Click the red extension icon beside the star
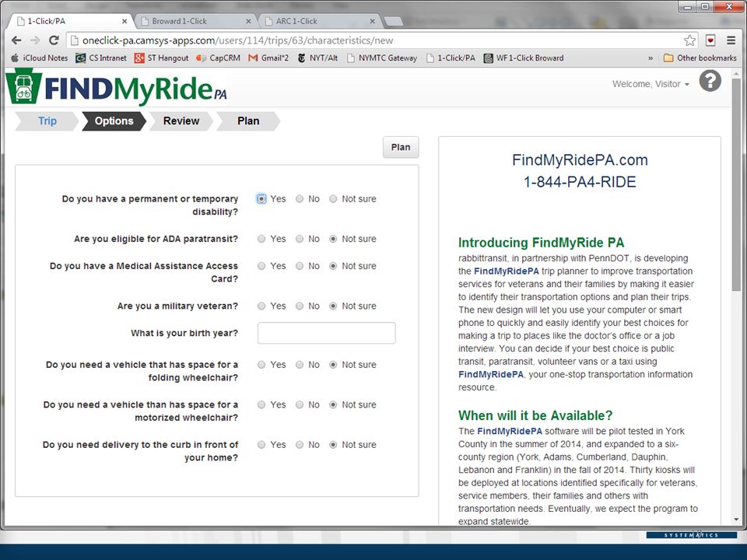Screen dimensions: 747x560 tap(710, 40)
